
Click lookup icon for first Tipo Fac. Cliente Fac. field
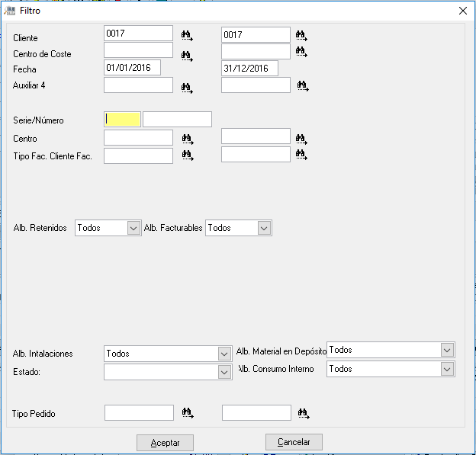coord(188,155)
